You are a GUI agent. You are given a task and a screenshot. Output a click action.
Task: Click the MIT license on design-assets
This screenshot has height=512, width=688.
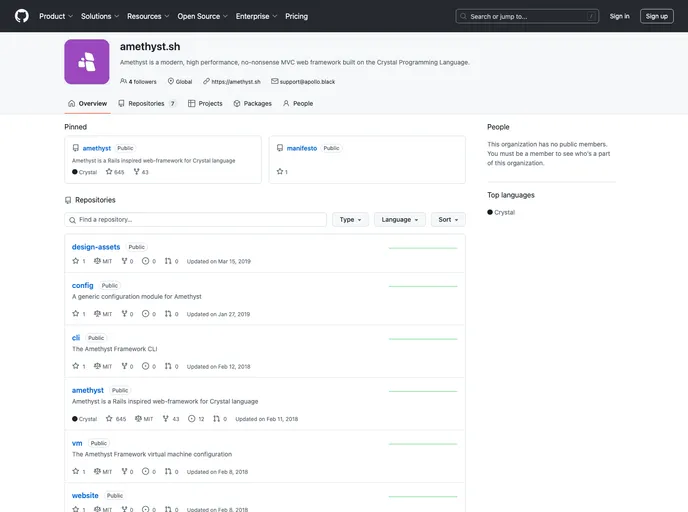(103, 261)
